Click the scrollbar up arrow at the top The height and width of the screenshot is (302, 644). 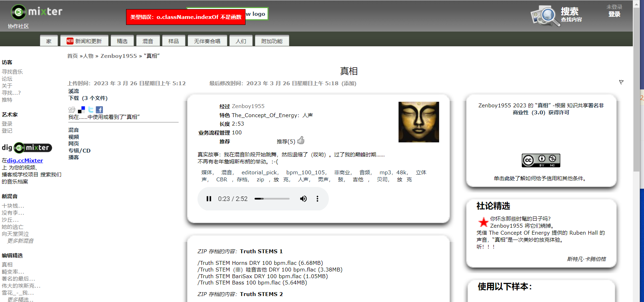click(636, 4)
